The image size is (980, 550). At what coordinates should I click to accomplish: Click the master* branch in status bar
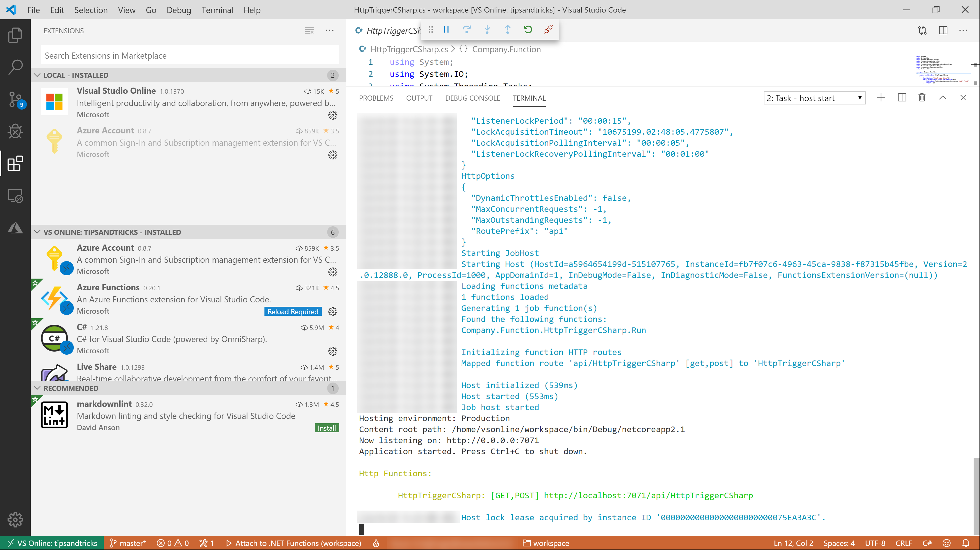pyautogui.click(x=128, y=543)
